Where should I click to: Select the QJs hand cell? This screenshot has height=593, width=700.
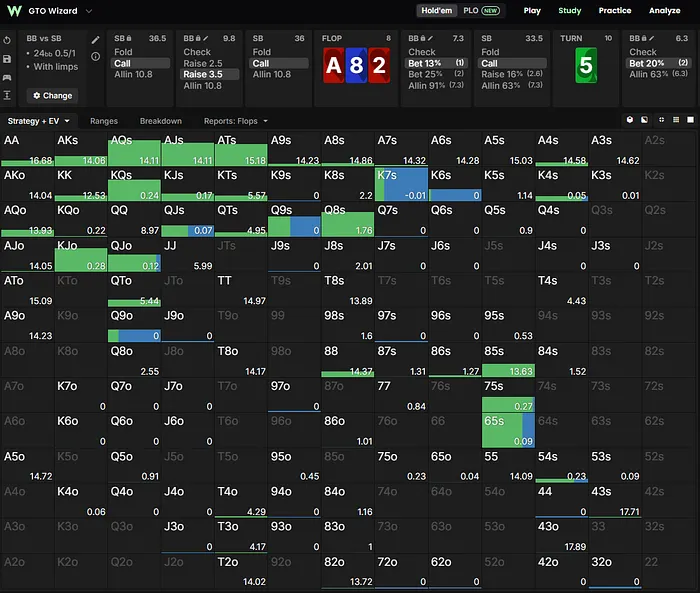click(x=188, y=219)
